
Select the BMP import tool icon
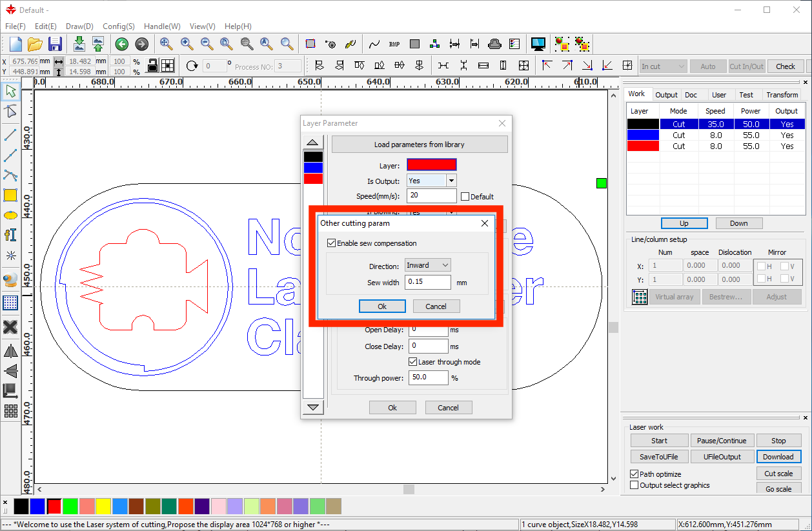click(394, 44)
